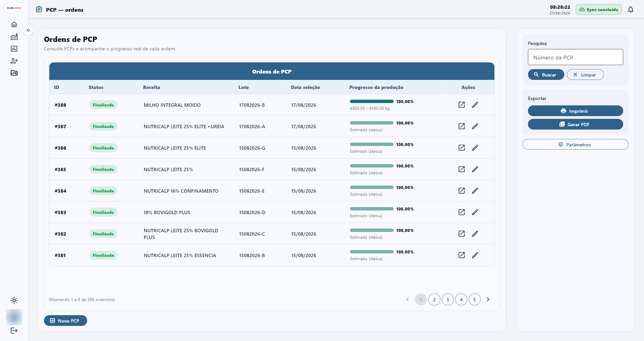Image resolution: width=644 pixels, height=341 pixels.
Task: Click recipe MILHO INTEGRAL MOIDO
Action: click(x=172, y=105)
